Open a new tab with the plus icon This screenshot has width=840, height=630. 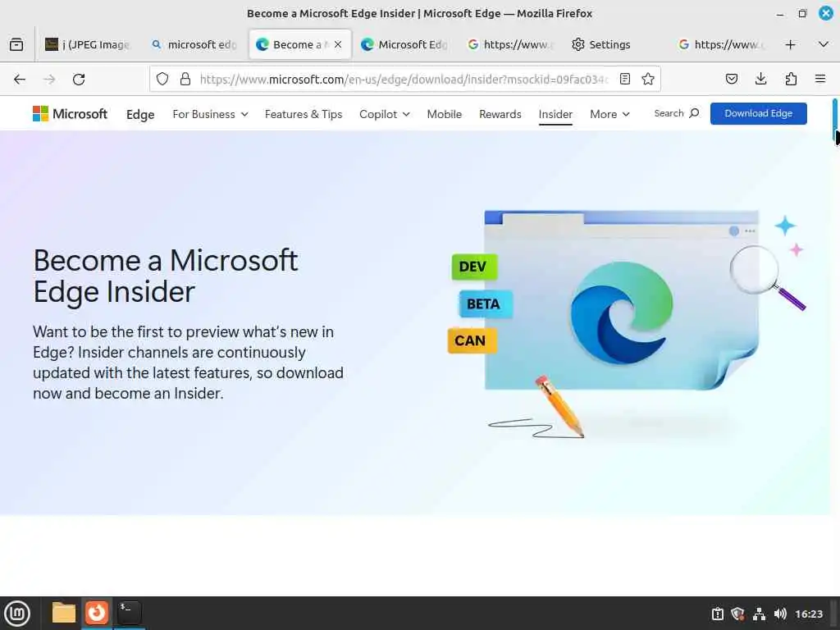point(790,44)
